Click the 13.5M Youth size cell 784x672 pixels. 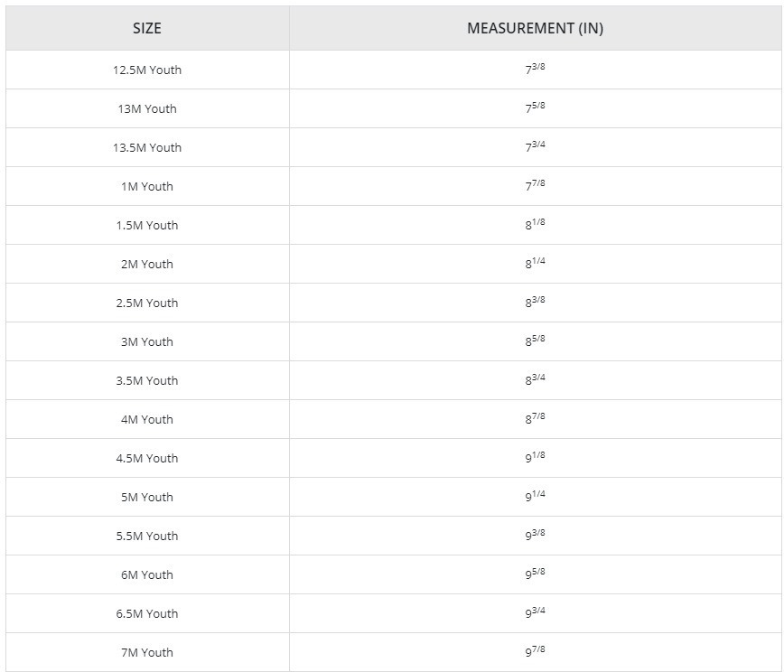coord(147,147)
